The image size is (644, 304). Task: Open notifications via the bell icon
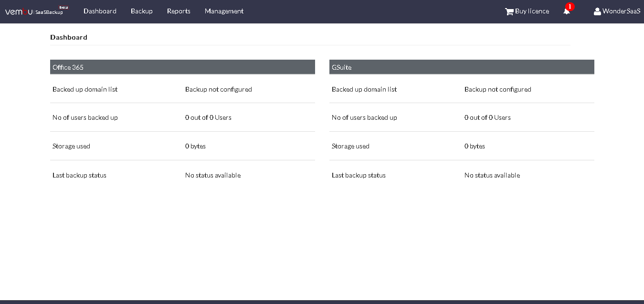[x=566, y=12]
